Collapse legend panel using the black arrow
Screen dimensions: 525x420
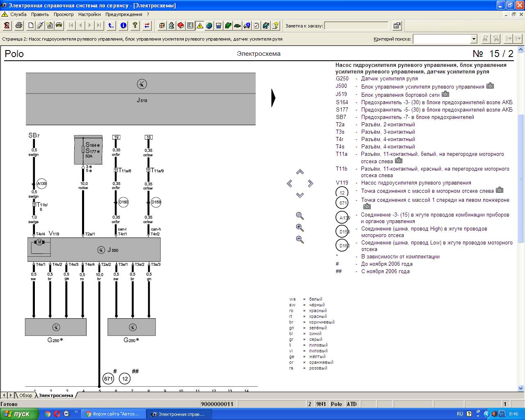coord(273,98)
